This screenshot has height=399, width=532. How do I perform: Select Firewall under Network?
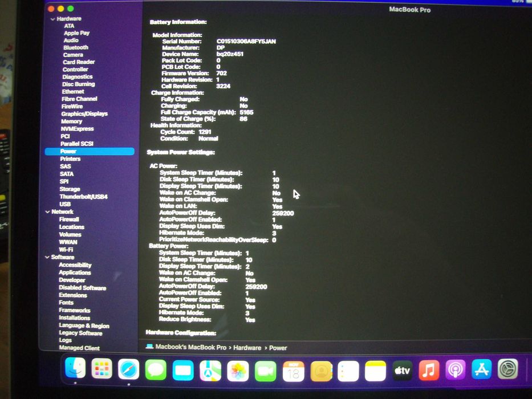coord(69,219)
